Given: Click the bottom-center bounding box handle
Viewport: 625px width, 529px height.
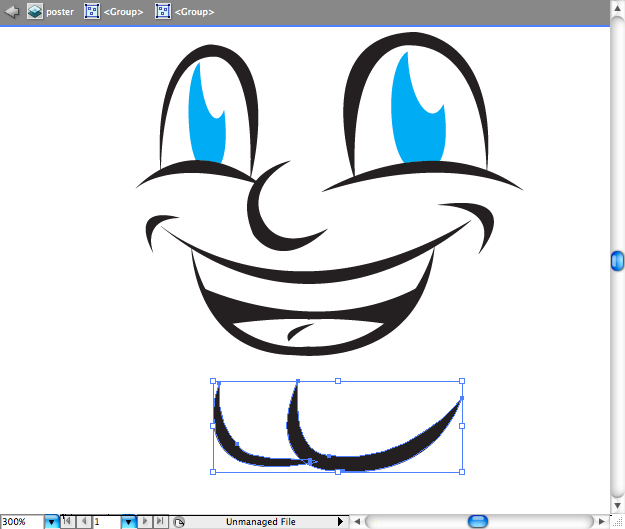Looking at the screenshot, I should 338,472.
